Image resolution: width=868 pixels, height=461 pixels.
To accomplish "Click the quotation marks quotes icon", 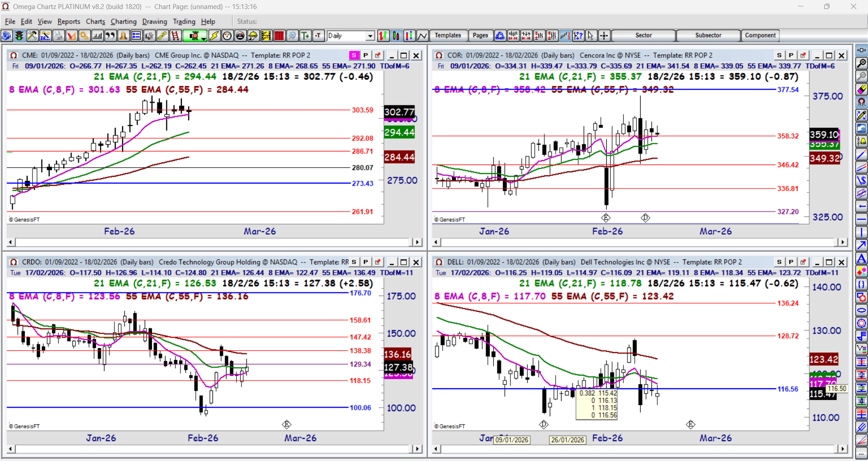I will 110,36.
